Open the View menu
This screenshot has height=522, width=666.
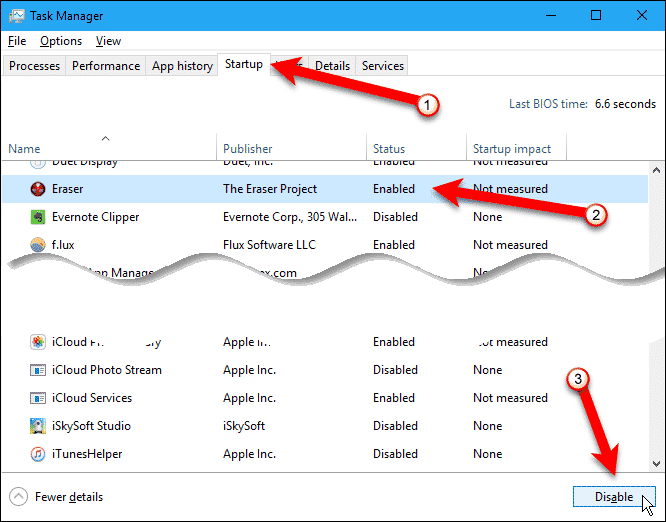108,41
